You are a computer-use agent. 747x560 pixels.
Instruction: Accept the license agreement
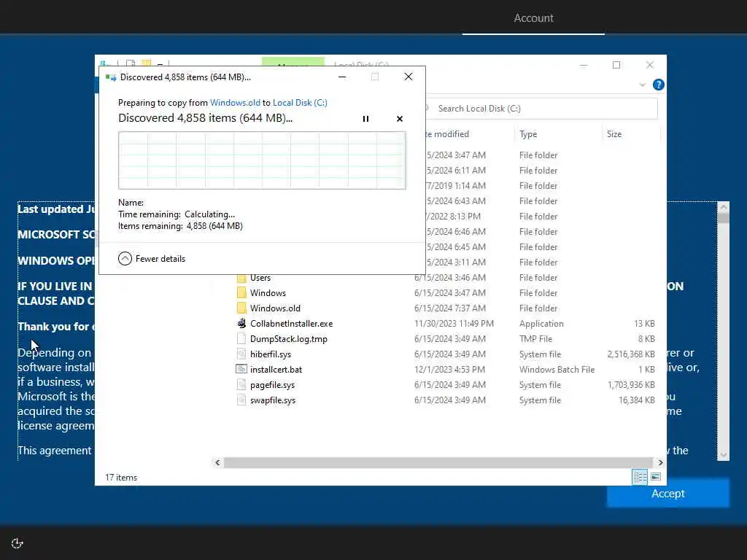tap(668, 494)
